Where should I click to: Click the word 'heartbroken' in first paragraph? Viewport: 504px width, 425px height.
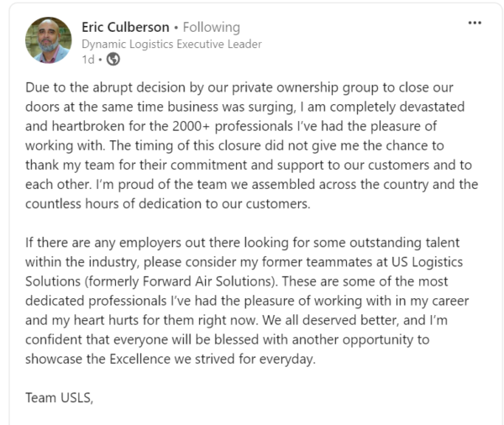click(88, 126)
